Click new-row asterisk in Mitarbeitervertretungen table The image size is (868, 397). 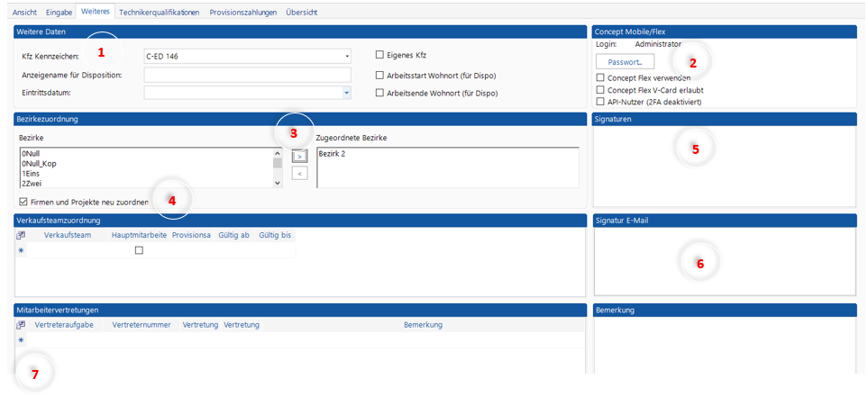click(x=21, y=340)
